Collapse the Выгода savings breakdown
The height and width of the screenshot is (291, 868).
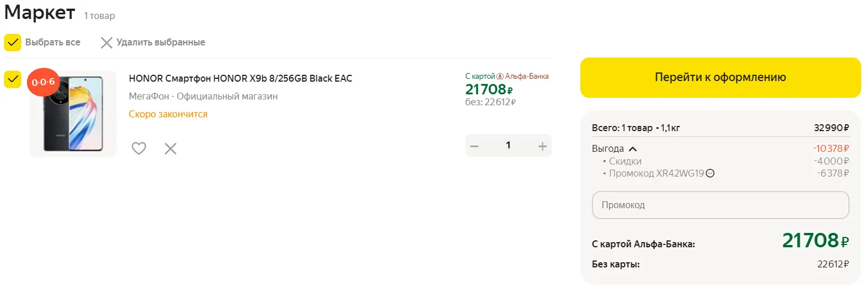[x=632, y=148]
